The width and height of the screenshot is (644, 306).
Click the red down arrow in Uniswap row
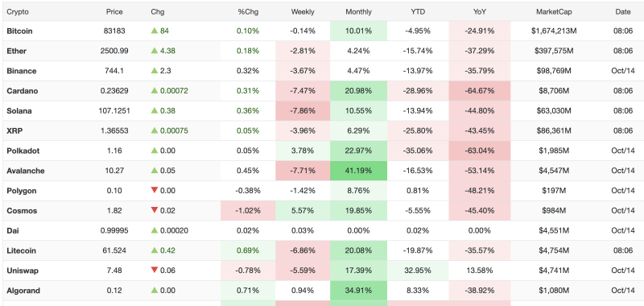[x=155, y=271]
